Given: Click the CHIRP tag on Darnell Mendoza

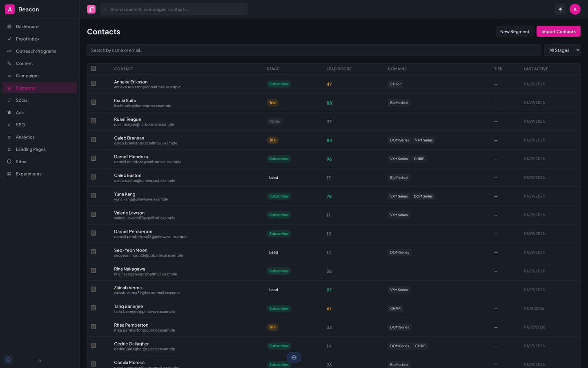Looking at the screenshot, I should [419, 159].
